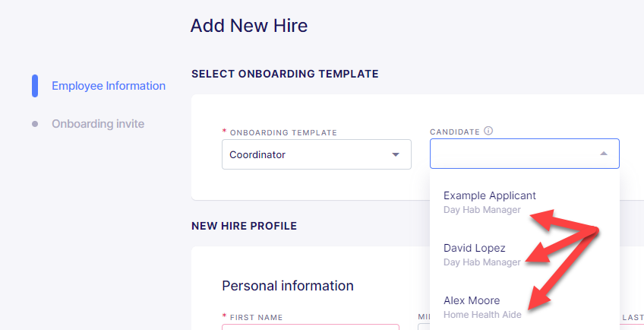Click the blue step marker beside Employee Information
Image resolution: width=644 pixels, height=330 pixels.
pyautogui.click(x=35, y=86)
